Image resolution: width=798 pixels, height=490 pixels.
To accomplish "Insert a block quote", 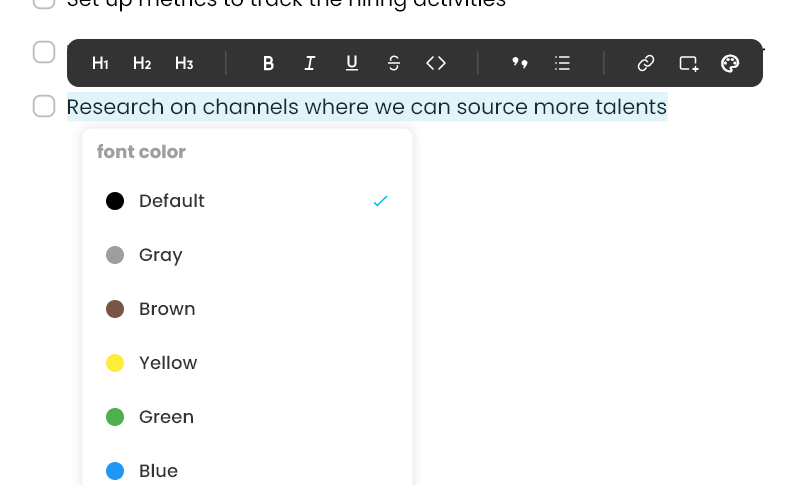I will [x=520, y=63].
